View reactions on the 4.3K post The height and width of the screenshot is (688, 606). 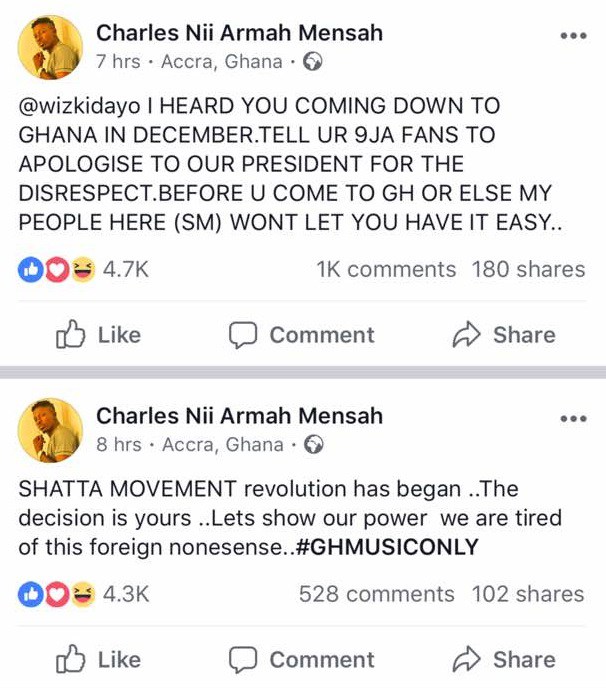click(84, 593)
